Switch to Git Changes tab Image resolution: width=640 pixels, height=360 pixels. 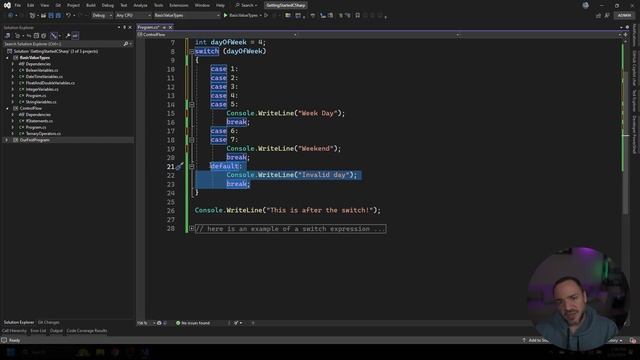pyautogui.click(x=49, y=322)
